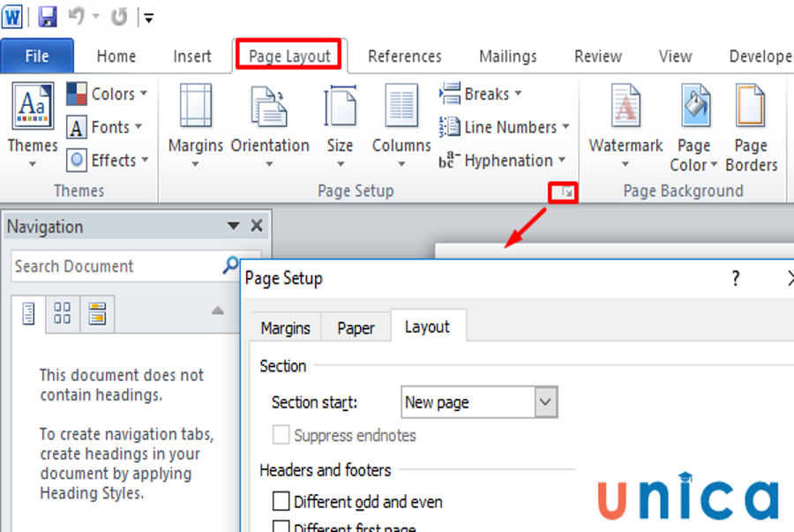This screenshot has height=532, width=794.
Task: Open the Developer tab
Action: click(x=760, y=56)
